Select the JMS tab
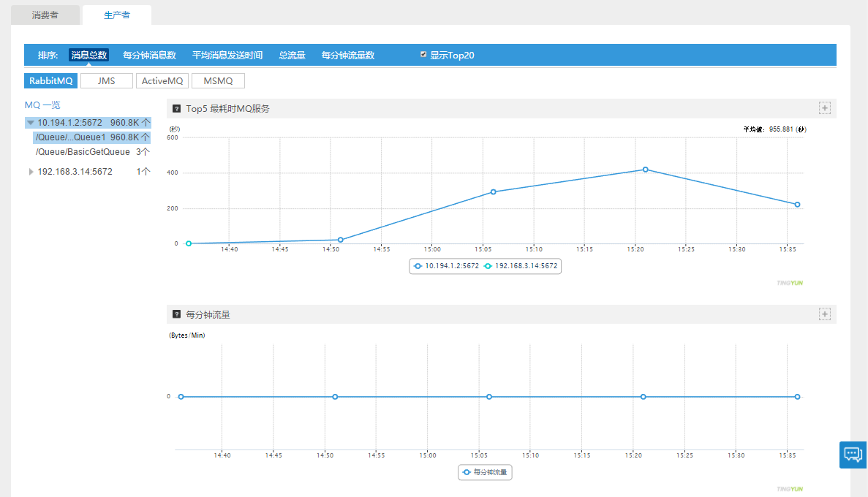This screenshot has width=868, height=497. [106, 81]
